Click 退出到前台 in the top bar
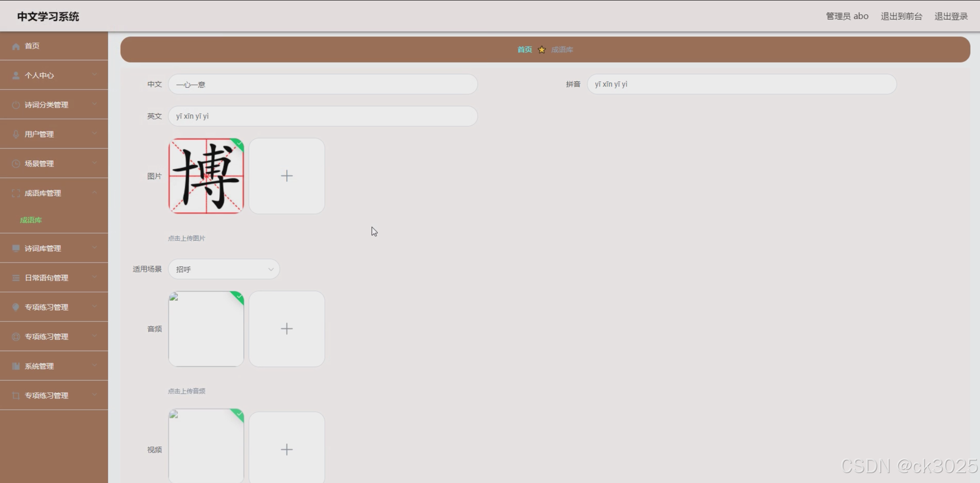This screenshot has height=483, width=980. pos(901,16)
